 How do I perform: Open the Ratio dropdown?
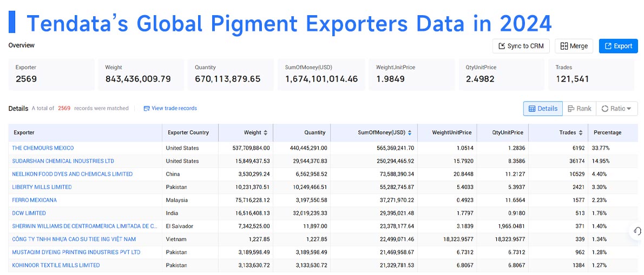[616, 109]
